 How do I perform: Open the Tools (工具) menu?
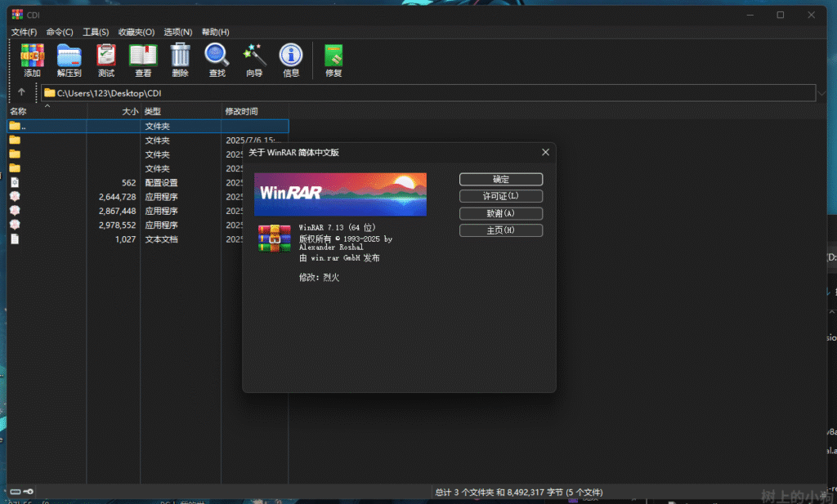tap(96, 32)
